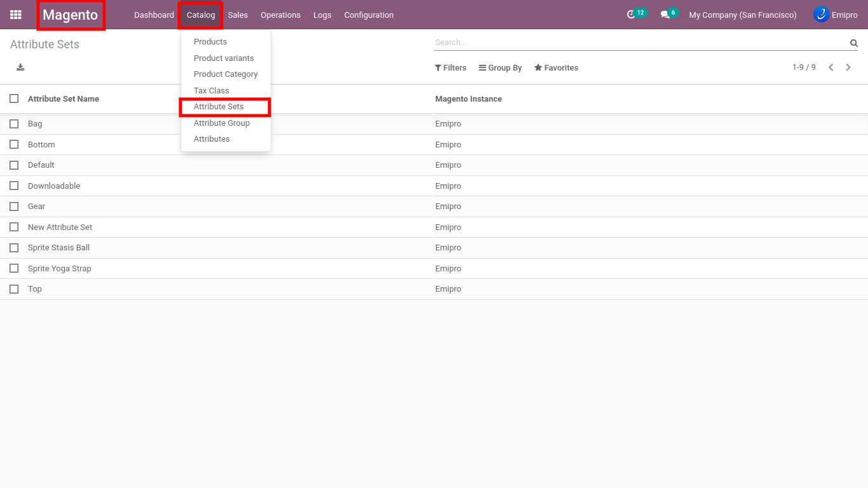Open the Sales menu
Screen dimensions: 868x488
pyautogui.click(x=238, y=15)
